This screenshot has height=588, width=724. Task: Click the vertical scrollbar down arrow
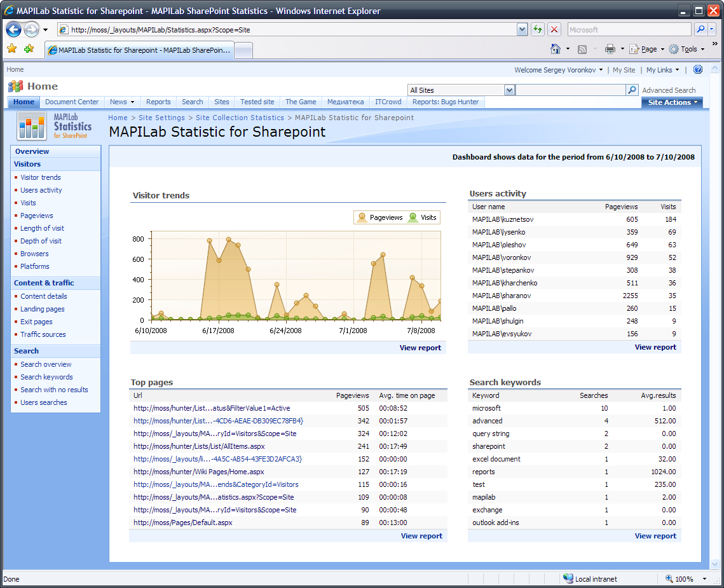(714, 564)
